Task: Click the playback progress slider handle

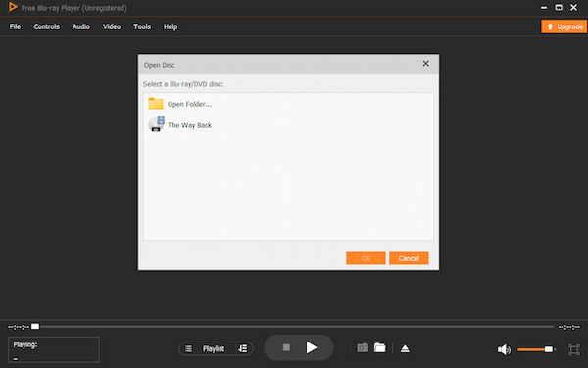Action: (x=35, y=327)
